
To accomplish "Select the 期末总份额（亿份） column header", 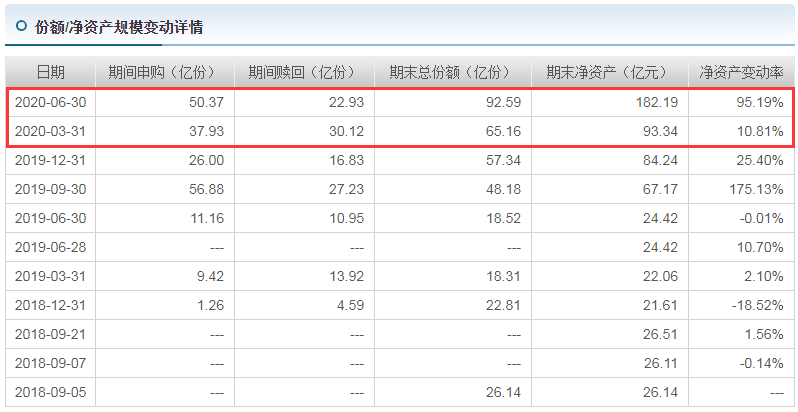I will 450,72.
